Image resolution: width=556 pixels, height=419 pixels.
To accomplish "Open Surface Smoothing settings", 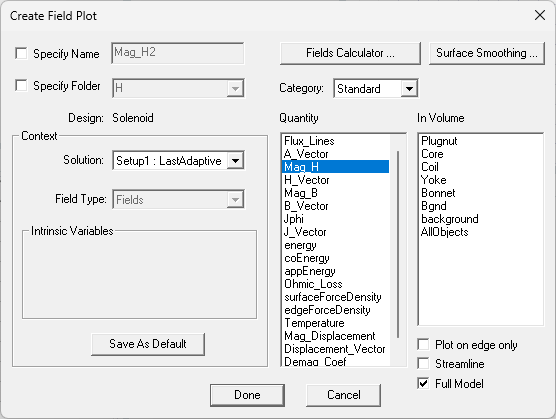I will coord(486,53).
